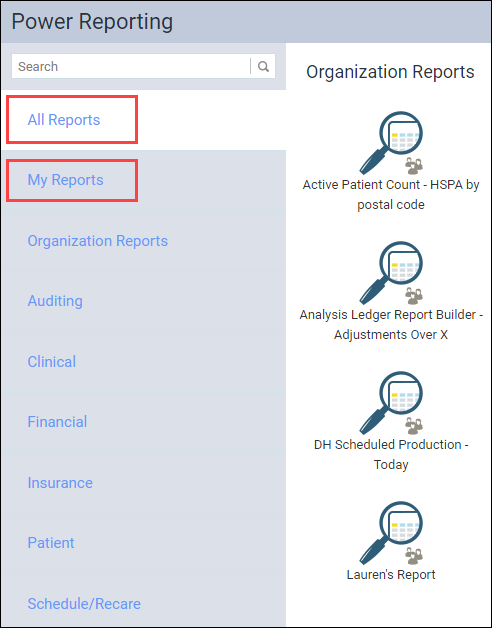Focus the Search input field
This screenshot has width=492, height=628.
click(131, 66)
